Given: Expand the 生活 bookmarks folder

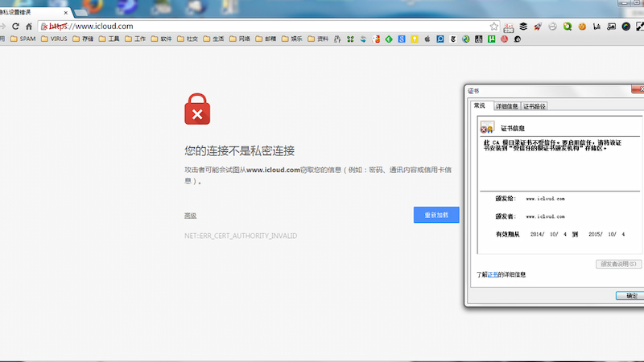Looking at the screenshot, I should point(214,39).
